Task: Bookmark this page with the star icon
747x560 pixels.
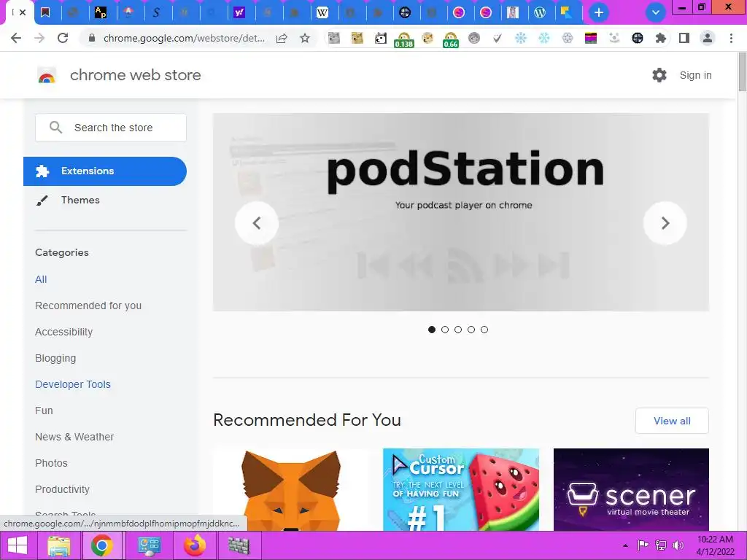Action: (305, 38)
